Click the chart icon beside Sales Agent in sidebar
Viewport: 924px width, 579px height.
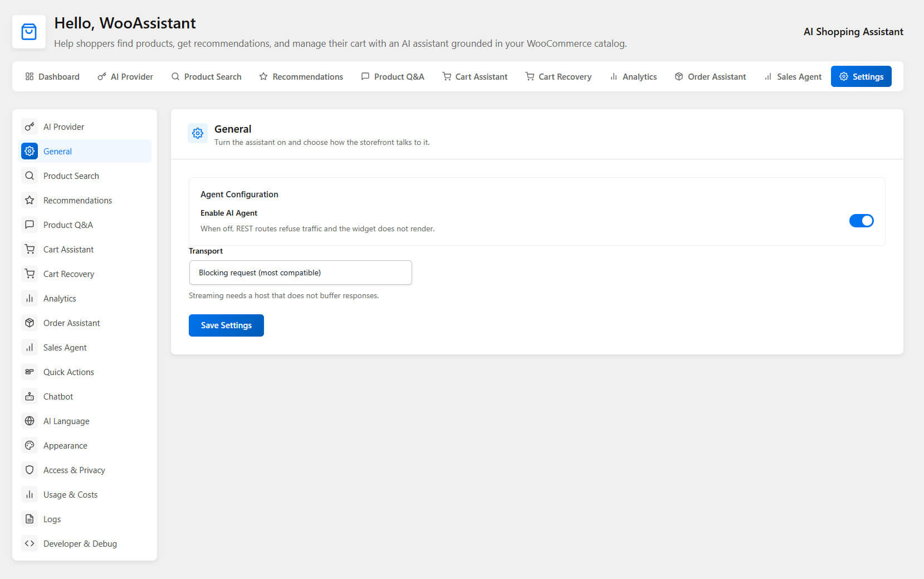coord(30,347)
